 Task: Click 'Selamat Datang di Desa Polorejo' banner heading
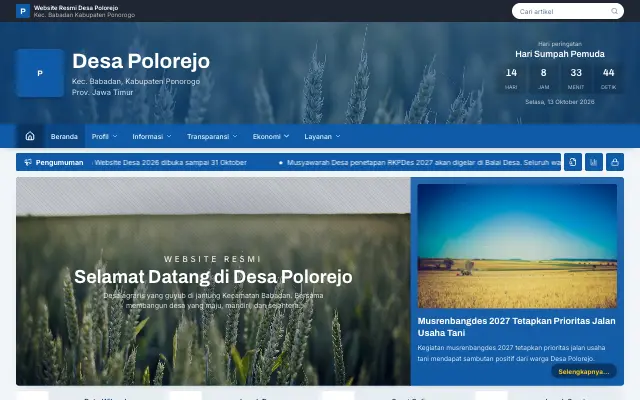[x=213, y=277]
